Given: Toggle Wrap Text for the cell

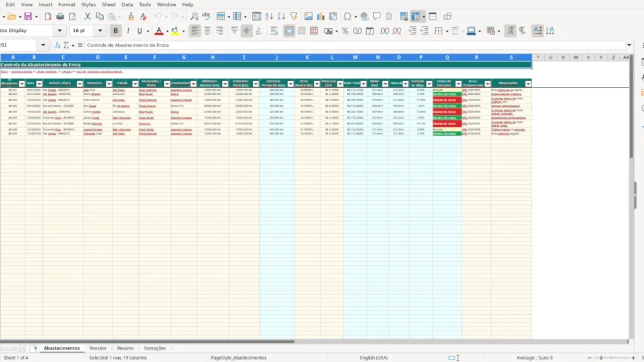Looking at the screenshot, I should pyautogui.click(x=274, y=31).
